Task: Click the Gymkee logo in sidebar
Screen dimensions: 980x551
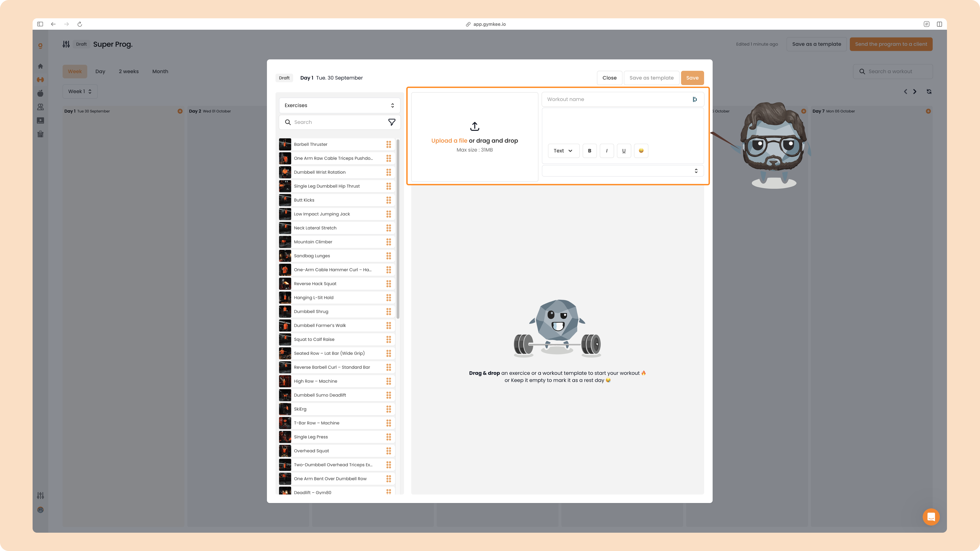Action: [x=40, y=46]
